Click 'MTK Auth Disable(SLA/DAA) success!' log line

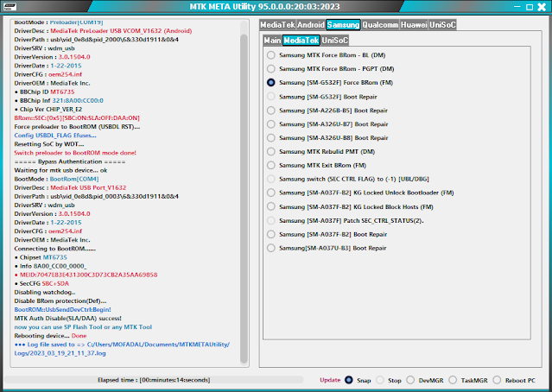click(67, 319)
